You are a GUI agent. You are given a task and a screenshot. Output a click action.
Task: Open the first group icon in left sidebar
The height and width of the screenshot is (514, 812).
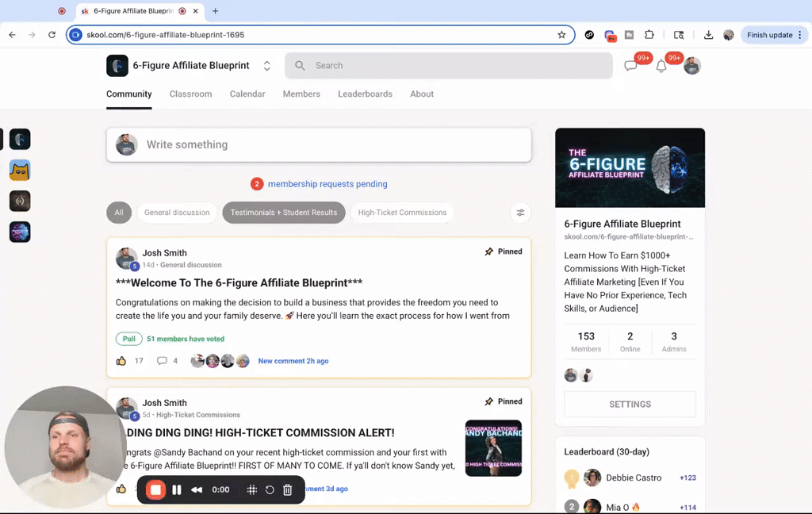pos(20,139)
